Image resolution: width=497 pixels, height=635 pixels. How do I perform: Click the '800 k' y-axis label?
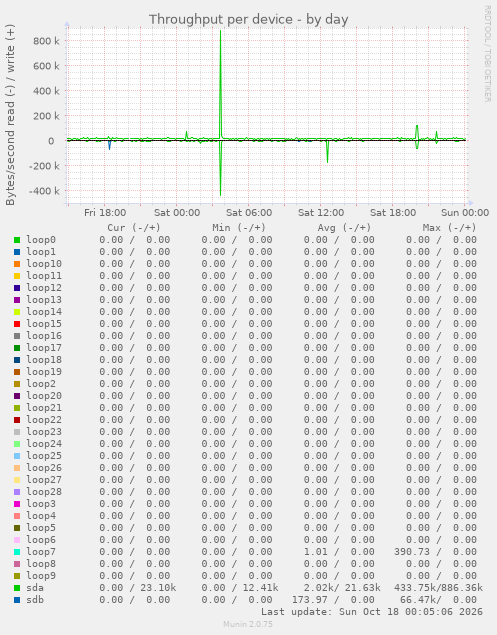[x=46, y=41]
